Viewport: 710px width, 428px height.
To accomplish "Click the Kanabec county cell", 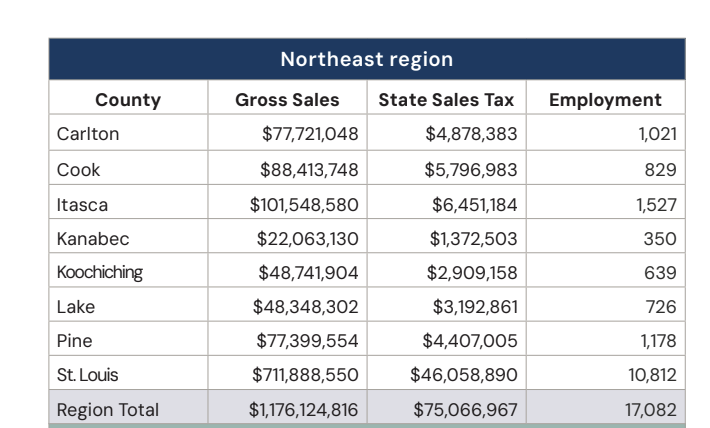I will click(x=87, y=238).
